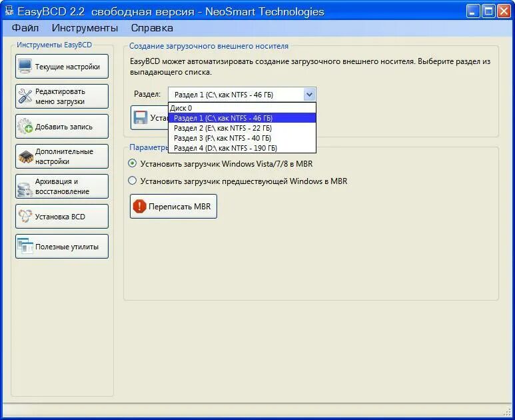Screen dimensions: 515x420
Task: Close the EasyBCD window
Action: (x=504, y=11)
